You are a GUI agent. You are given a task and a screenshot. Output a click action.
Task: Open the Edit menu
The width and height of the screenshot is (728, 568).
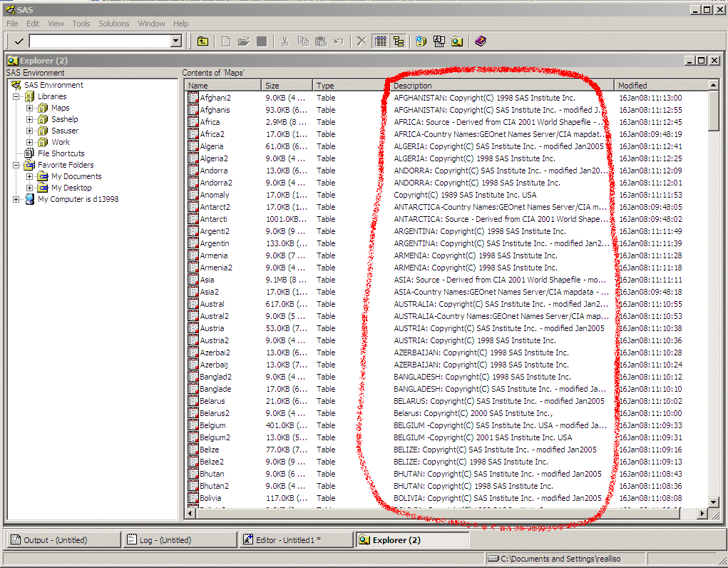click(x=33, y=24)
